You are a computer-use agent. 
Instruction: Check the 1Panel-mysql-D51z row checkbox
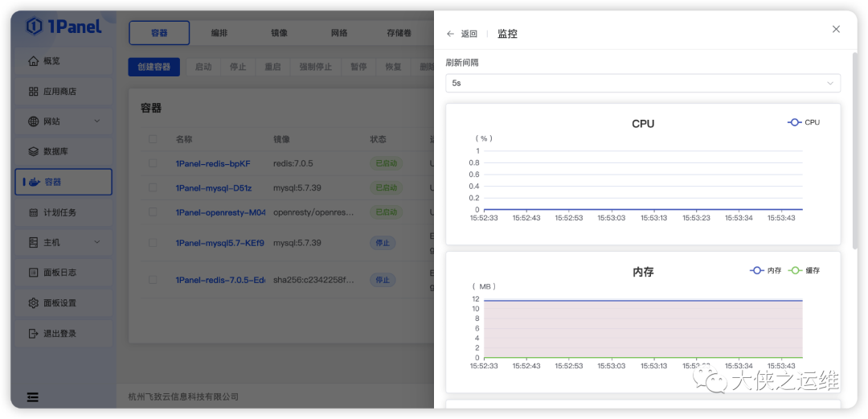point(153,188)
